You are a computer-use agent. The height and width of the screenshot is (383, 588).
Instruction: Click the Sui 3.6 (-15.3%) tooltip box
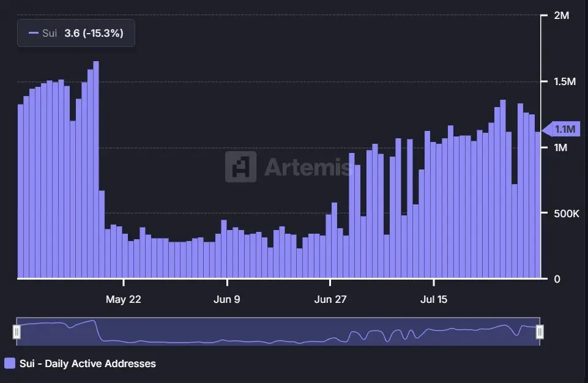tap(76, 33)
